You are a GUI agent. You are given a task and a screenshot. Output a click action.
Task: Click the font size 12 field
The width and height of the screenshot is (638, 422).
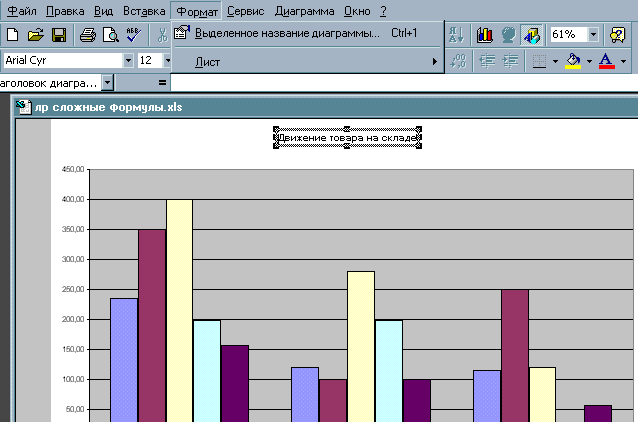pyautogui.click(x=151, y=61)
